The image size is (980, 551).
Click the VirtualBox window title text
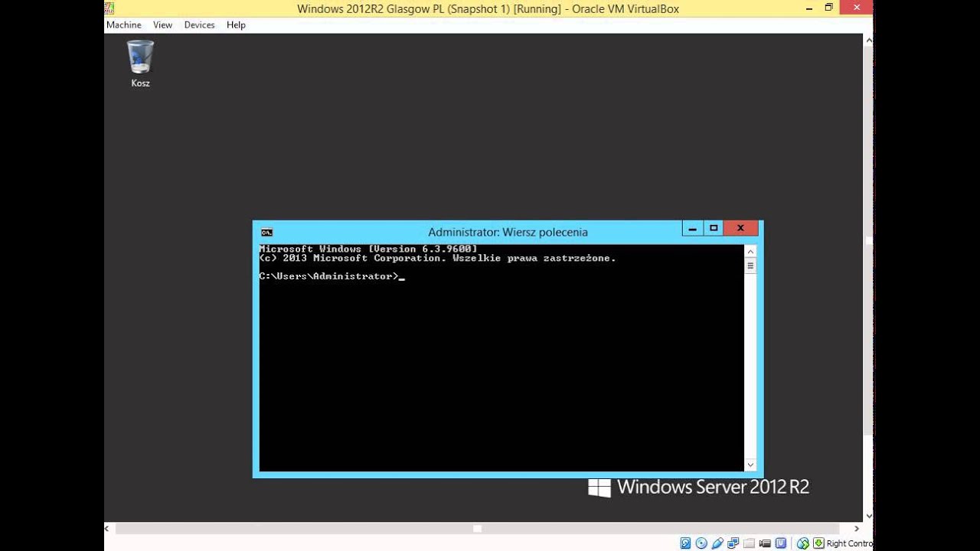coord(488,9)
